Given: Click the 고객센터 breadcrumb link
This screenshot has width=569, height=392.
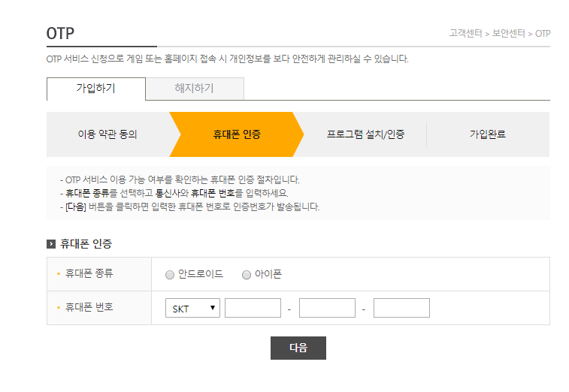Looking at the screenshot, I should point(465,33).
